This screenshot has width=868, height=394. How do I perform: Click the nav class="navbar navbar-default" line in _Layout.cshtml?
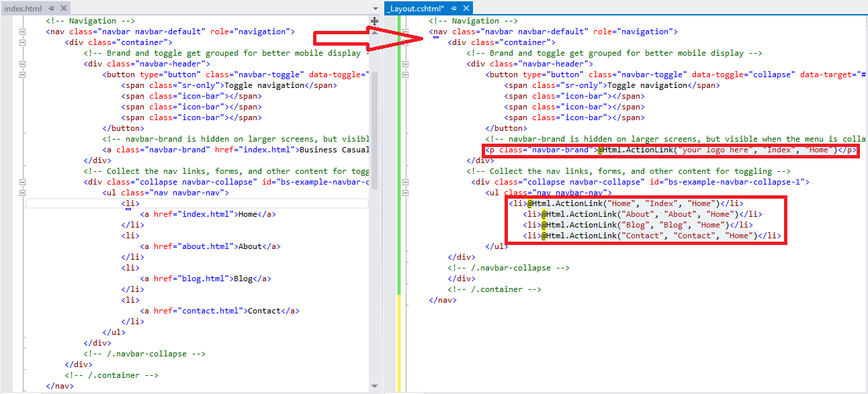coord(554,32)
